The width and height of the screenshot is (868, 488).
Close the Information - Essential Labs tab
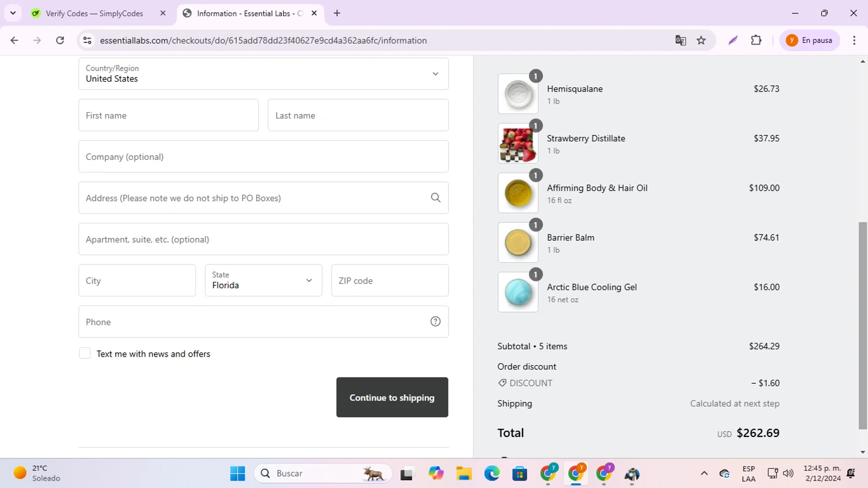(x=314, y=13)
